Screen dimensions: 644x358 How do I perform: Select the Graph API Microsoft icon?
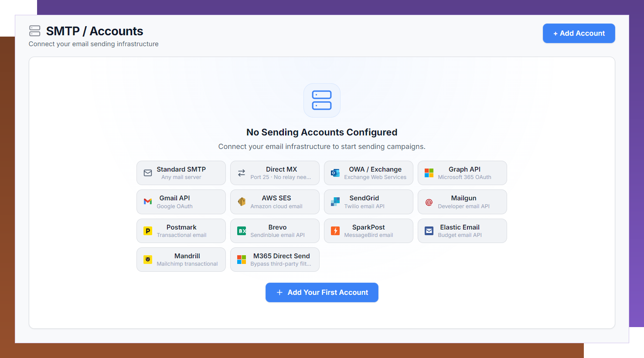point(429,173)
